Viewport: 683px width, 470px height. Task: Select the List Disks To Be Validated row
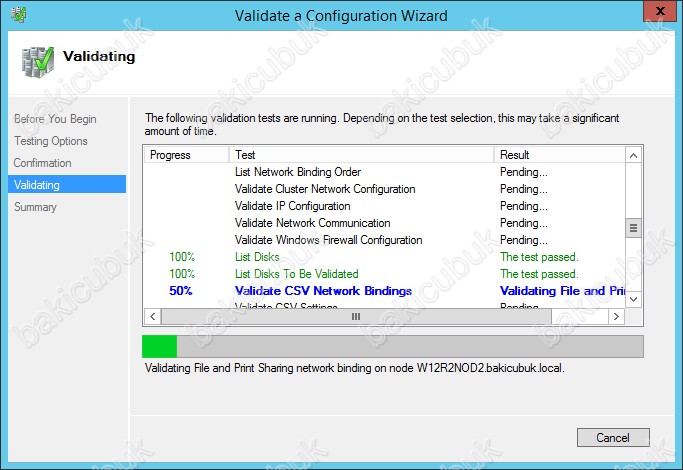click(x=385, y=274)
